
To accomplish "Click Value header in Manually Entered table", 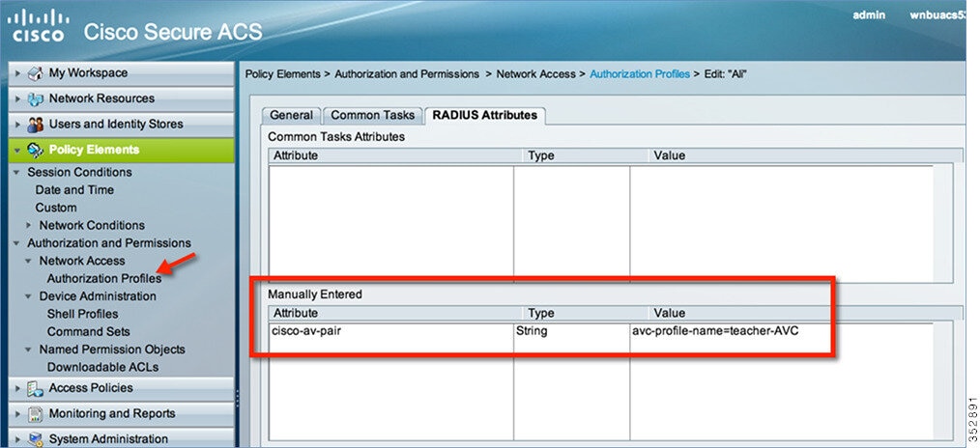I will pyautogui.click(x=806, y=313).
